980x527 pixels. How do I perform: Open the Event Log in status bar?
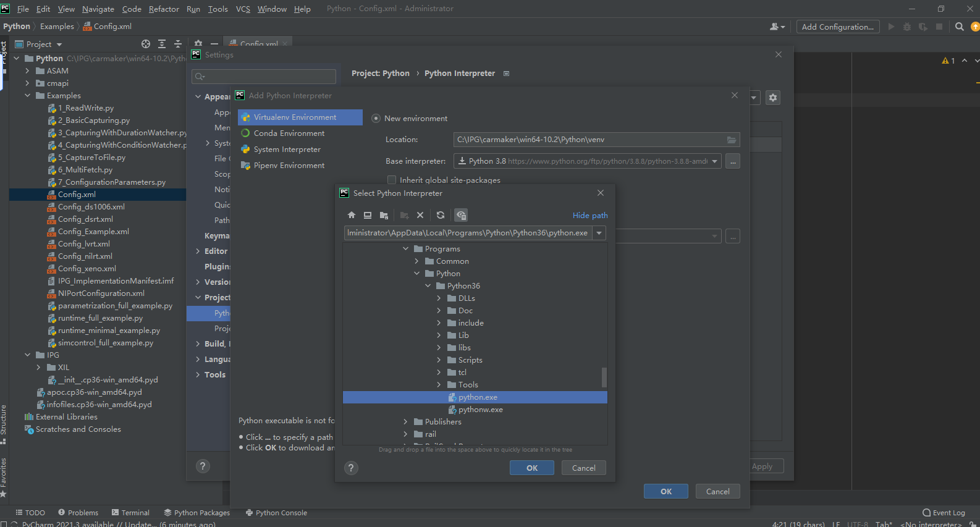point(944,513)
